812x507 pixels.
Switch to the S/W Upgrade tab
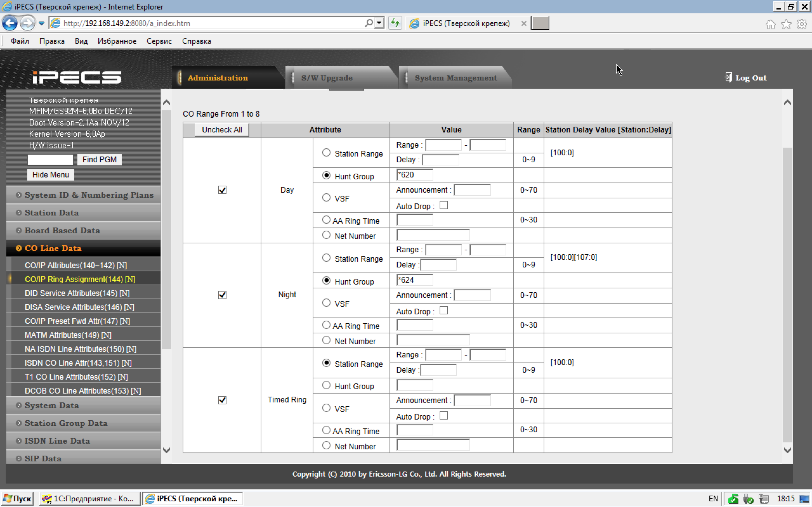pyautogui.click(x=326, y=78)
